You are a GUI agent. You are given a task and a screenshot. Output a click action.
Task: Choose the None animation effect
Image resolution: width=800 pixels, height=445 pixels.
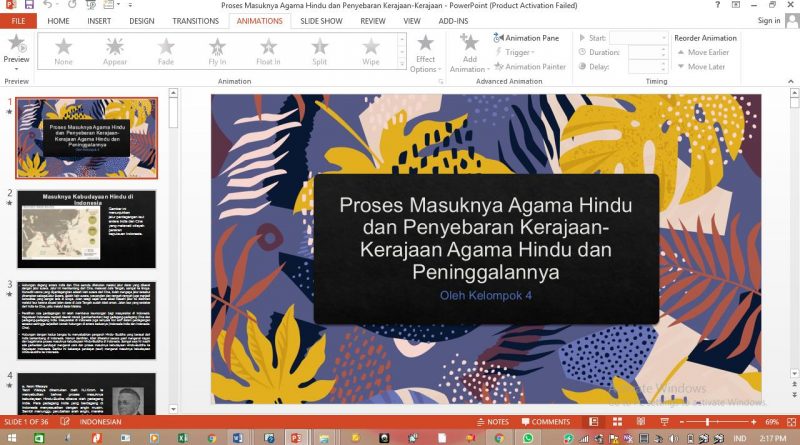[x=63, y=51]
